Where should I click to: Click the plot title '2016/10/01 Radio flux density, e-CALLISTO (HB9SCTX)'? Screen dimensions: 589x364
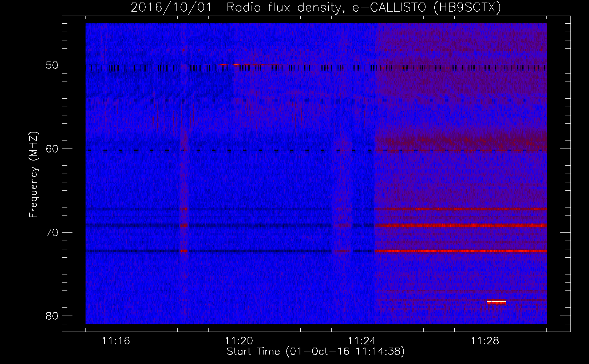(x=316, y=7)
